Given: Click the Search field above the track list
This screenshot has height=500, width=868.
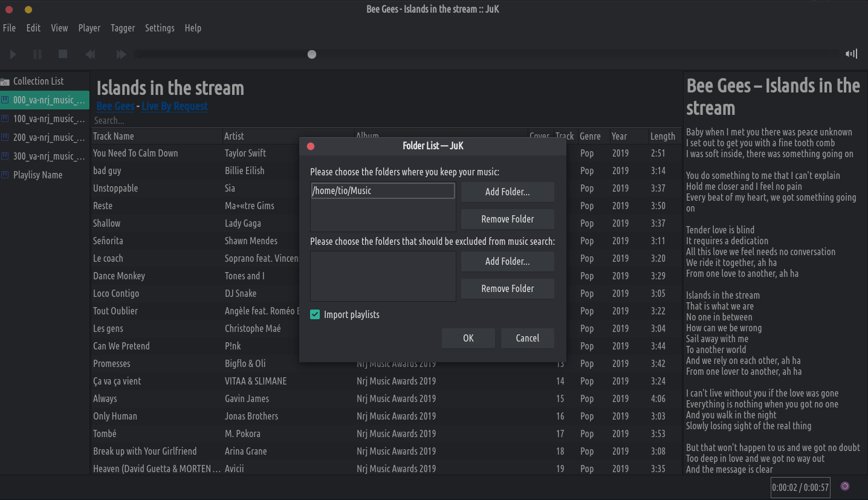Looking at the screenshot, I should (x=387, y=121).
